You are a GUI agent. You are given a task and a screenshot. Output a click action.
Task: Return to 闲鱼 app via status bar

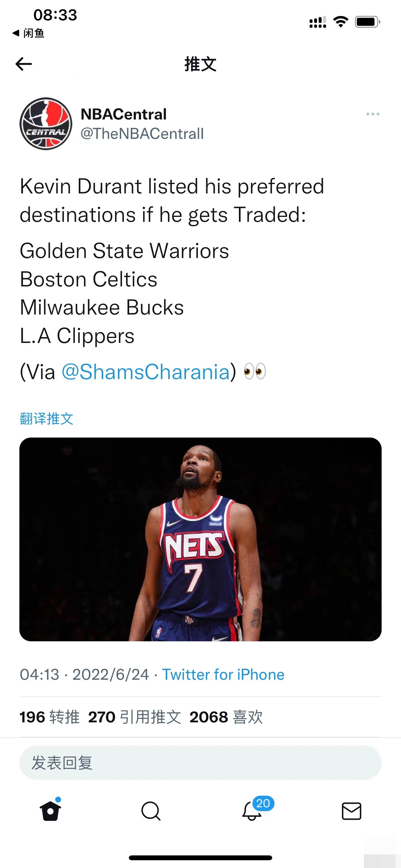click(29, 33)
